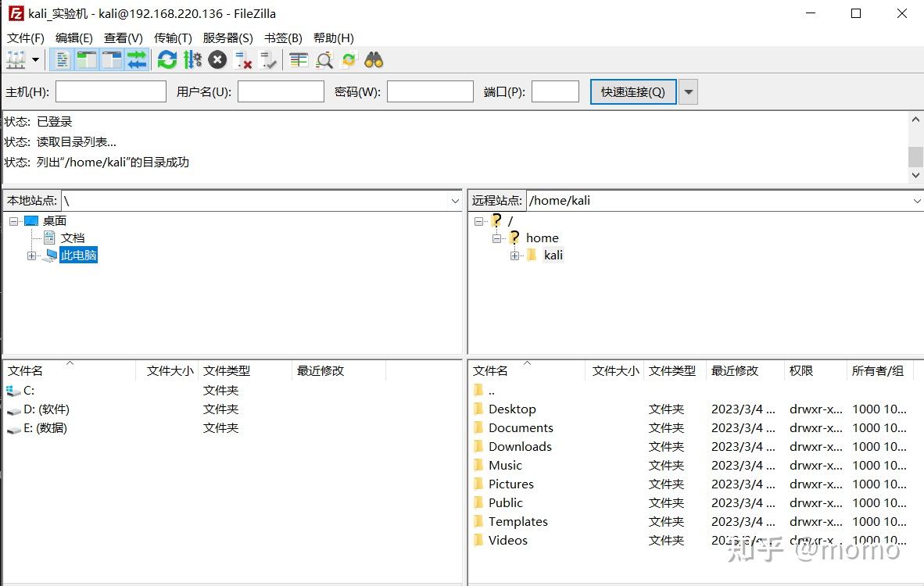This screenshot has height=586, width=924.
Task: Sort remote list by 所有者/组
Action: pyautogui.click(x=879, y=370)
